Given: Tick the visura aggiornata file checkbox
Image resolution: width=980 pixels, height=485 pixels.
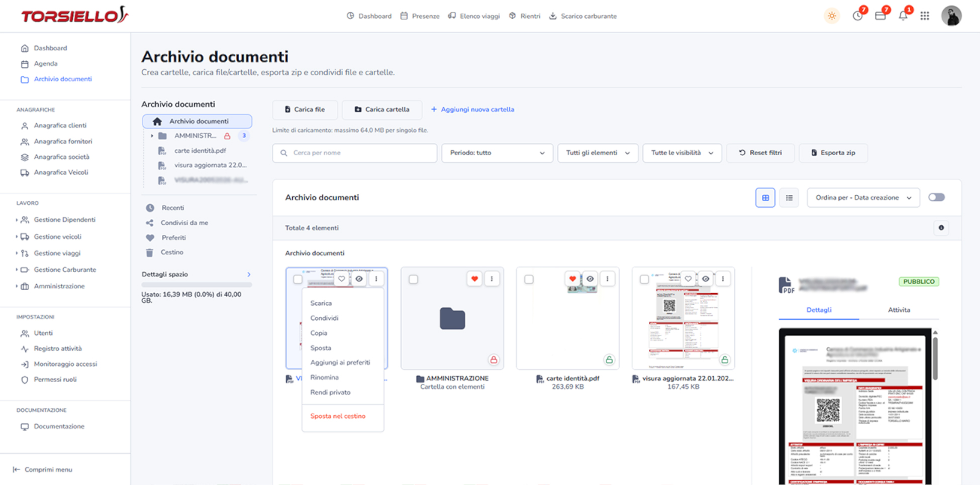Looking at the screenshot, I should click(x=644, y=279).
